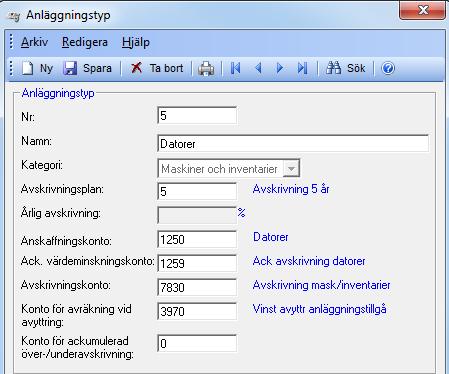Screen dimensions: 449x374
Task: Go to the first record
Action: click(x=235, y=68)
